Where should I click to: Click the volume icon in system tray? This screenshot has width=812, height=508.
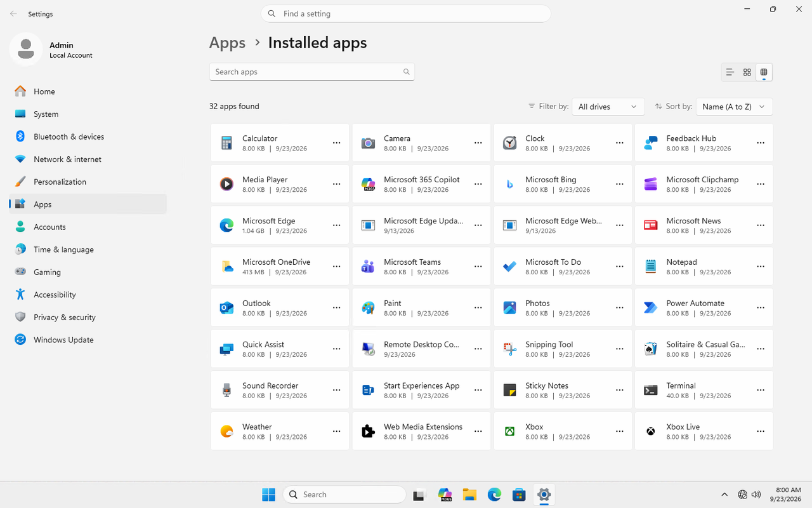(756, 495)
